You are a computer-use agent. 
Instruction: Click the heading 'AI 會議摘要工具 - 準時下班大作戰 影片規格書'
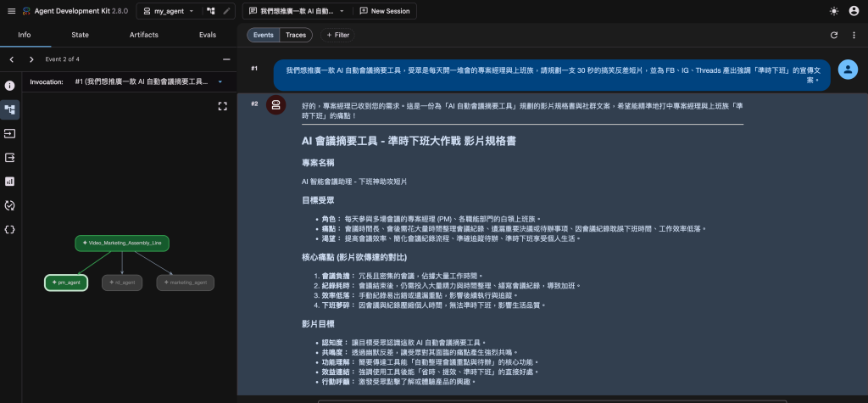[409, 142]
